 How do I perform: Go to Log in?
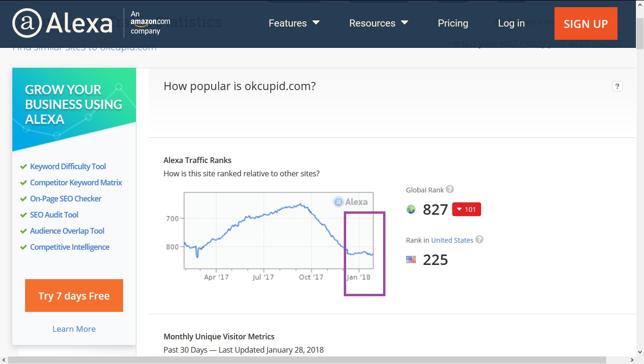[x=511, y=23]
